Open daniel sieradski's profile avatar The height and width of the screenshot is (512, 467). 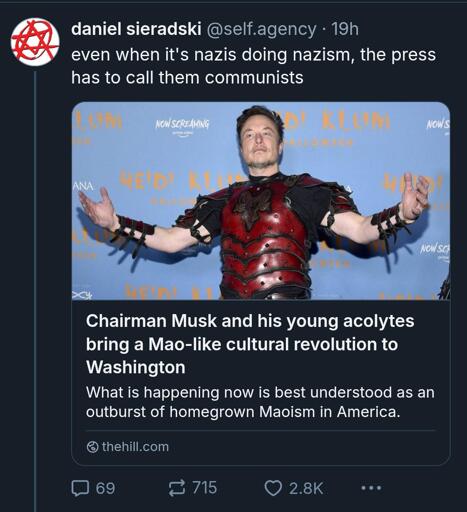(35, 42)
